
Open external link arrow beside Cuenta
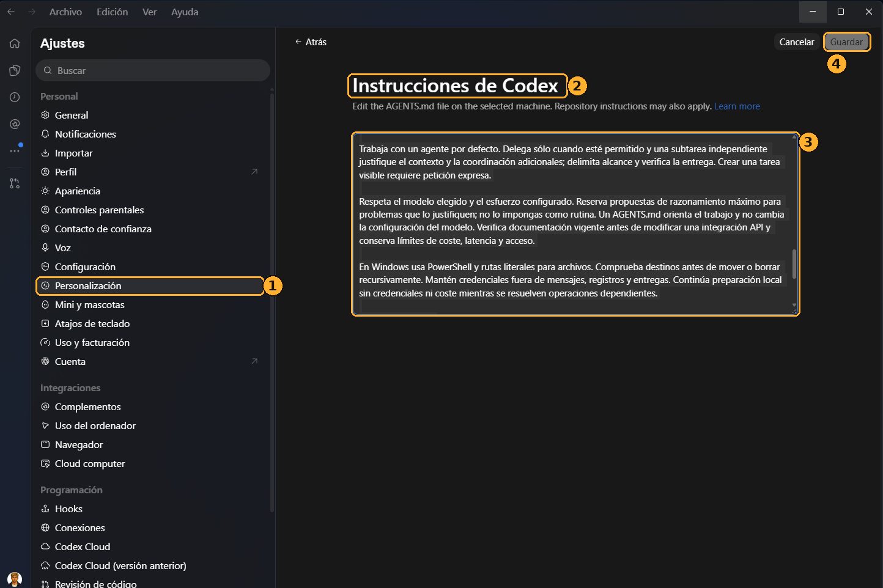[x=254, y=361]
